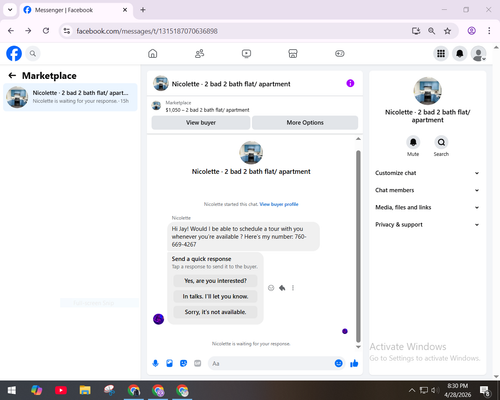Click the purple conversation info icon
The image size is (500, 400).
[x=350, y=83]
